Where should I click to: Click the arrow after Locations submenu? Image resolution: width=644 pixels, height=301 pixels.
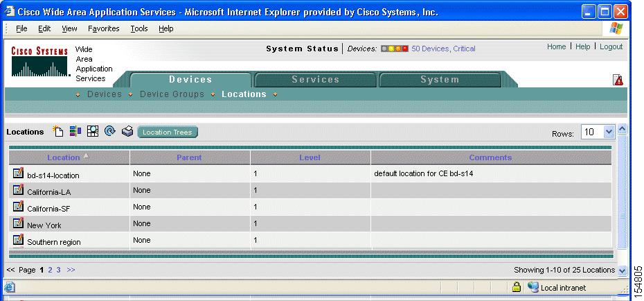[275, 94]
